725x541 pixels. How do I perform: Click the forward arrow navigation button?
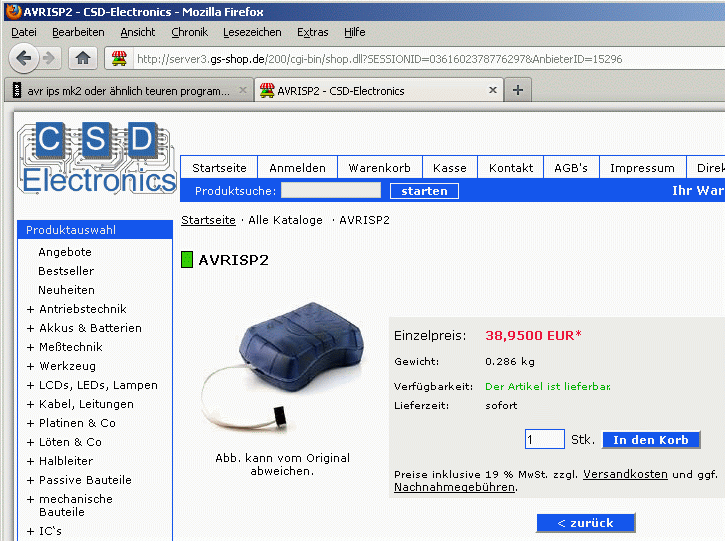point(49,58)
